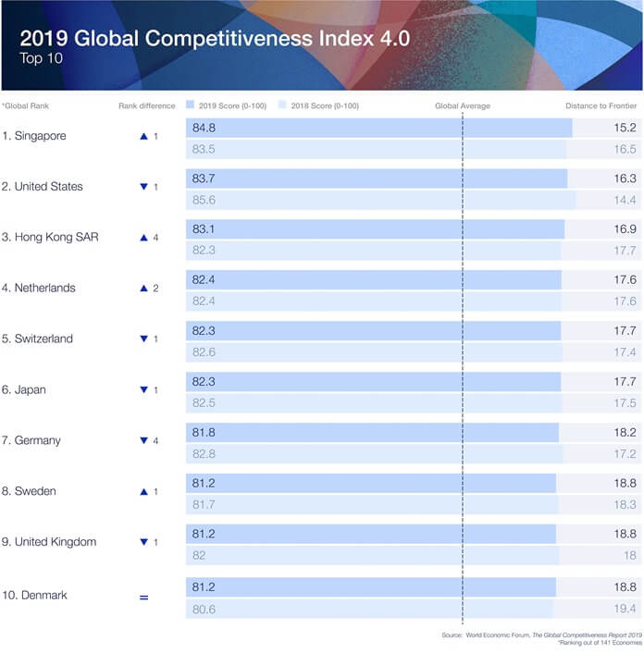Click Hong Kong SAR's up arrow icon

point(143,238)
